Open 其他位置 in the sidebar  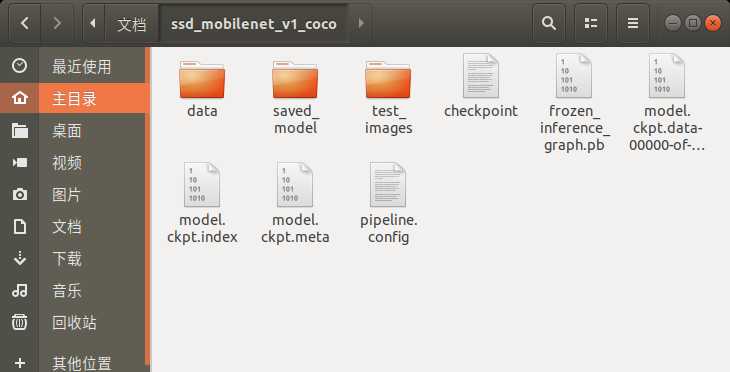tap(81, 363)
